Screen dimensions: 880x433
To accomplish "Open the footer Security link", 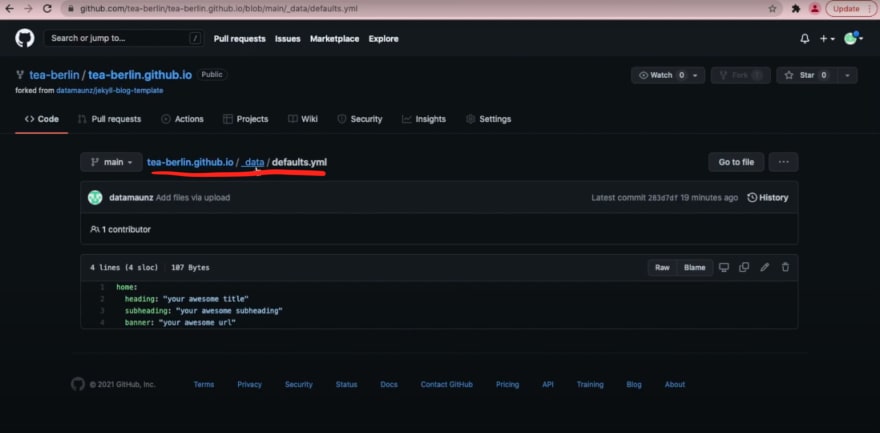I will [x=299, y=385].
